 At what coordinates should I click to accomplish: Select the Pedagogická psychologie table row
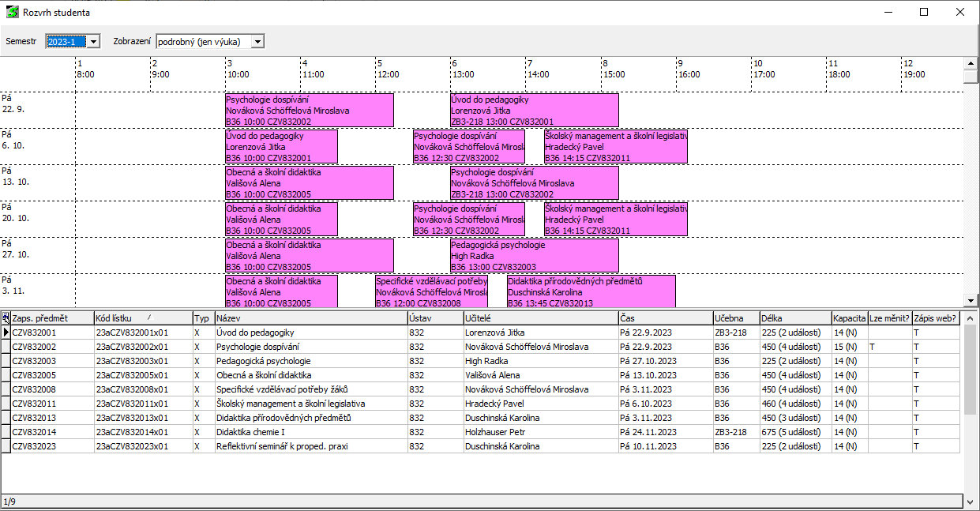[310, 361]
